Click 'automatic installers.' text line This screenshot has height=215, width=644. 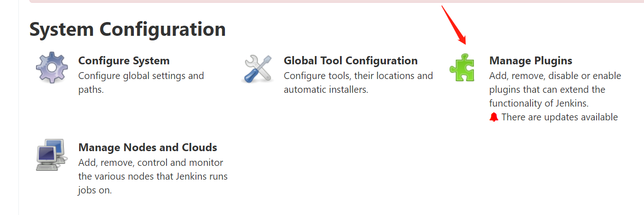(326, 90)
